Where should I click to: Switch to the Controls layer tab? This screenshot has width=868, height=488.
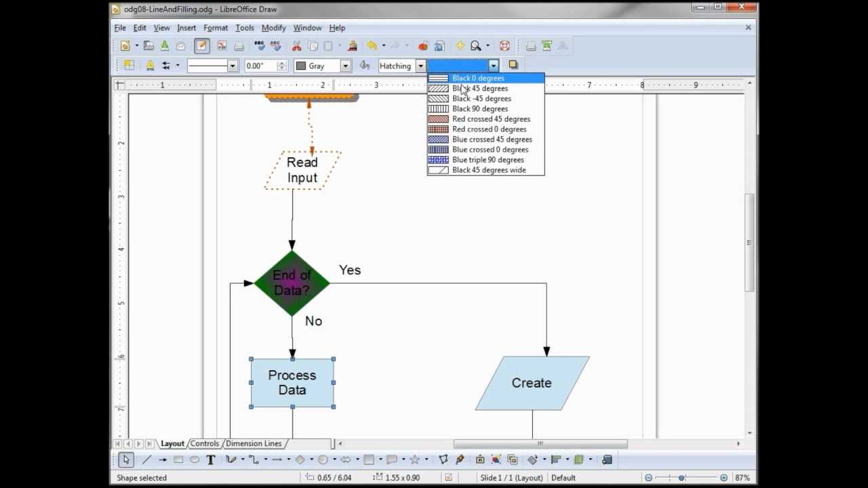pos(204,443)
